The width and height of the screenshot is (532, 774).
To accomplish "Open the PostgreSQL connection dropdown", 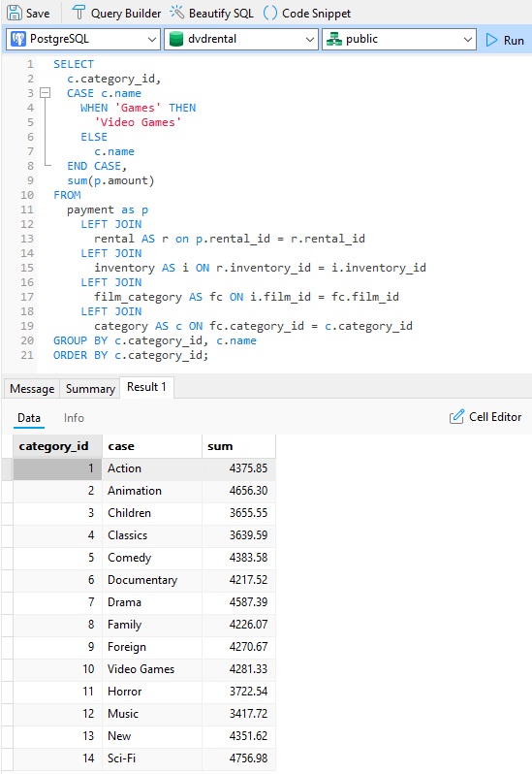I will point(83,39).
